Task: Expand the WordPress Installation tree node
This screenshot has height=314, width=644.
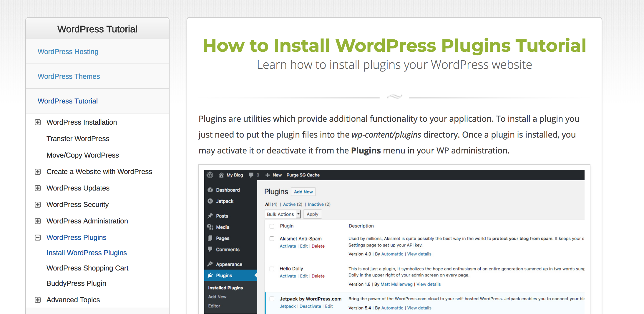Action: click(x=38, y=122)
